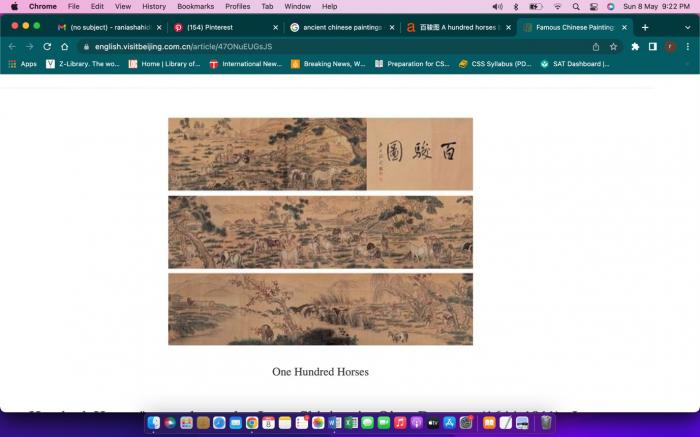Open the Apps bookmark
The width and height of the screenshot is (700, 437).
(x=22, y=64)
